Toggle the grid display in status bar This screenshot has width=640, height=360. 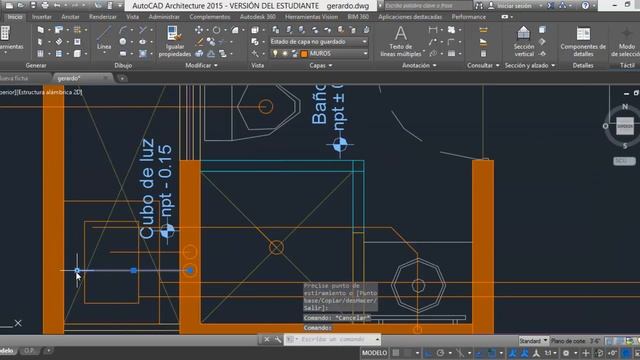[x=396, y=353]
